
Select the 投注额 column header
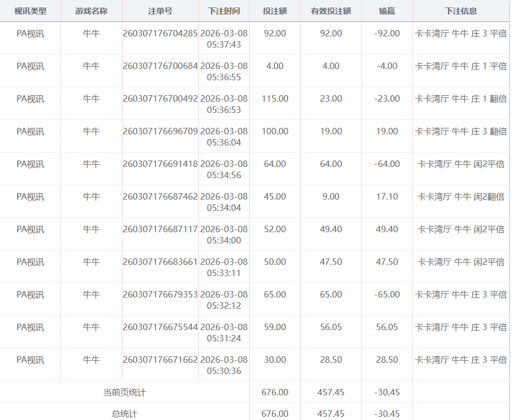tap(274, 11)
